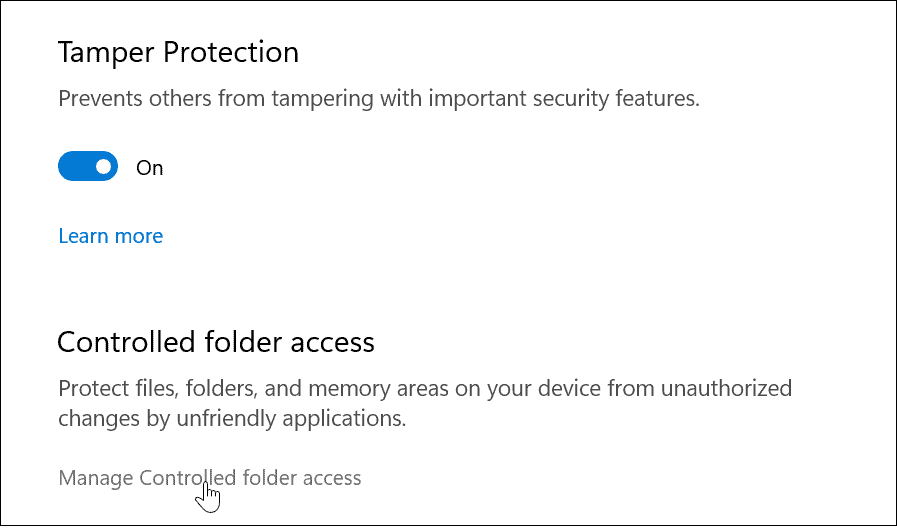897x529 pixels.
Task: Click the word "Learn" in the Learn more link
Action: tap(83, 236)
